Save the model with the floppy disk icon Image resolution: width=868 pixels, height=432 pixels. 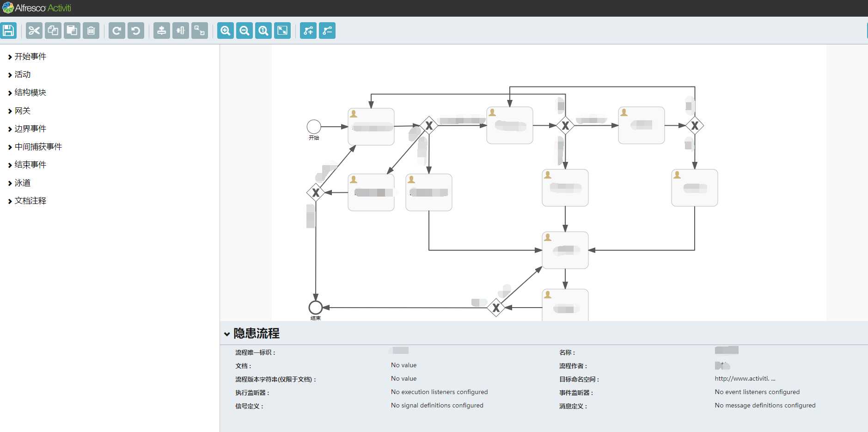pos(8,31)
